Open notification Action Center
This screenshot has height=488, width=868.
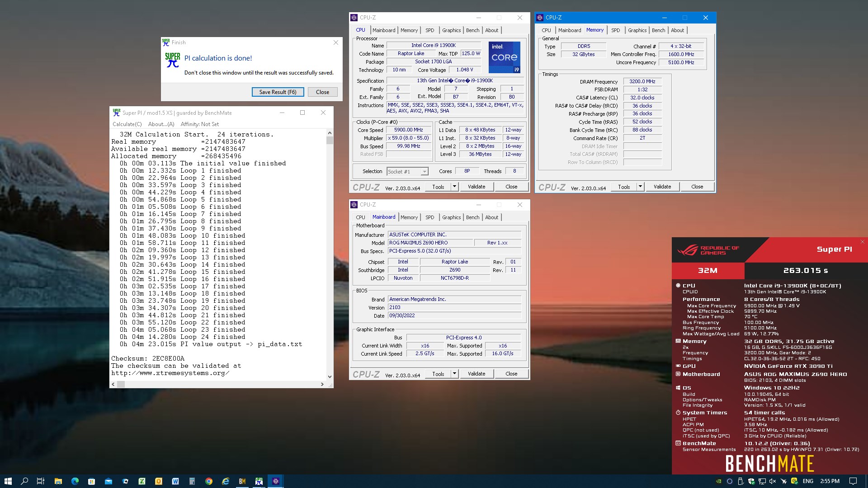point(853,481)
